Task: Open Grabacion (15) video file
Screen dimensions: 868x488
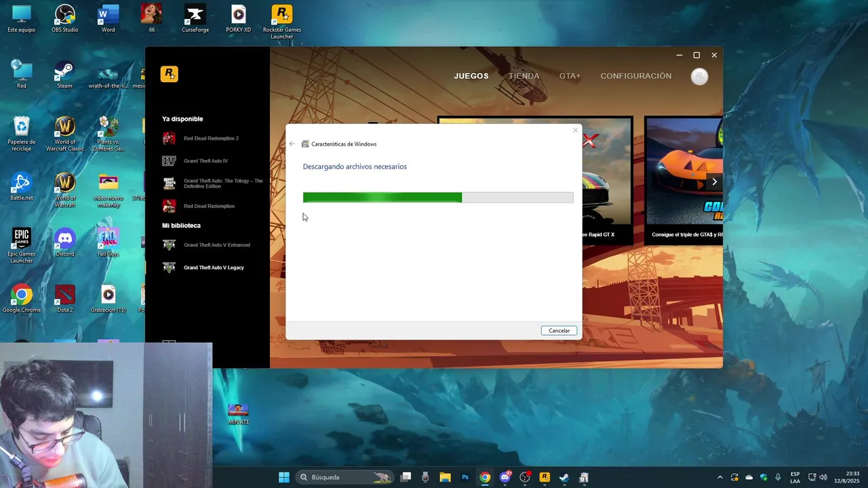Action: coord(108,298)
